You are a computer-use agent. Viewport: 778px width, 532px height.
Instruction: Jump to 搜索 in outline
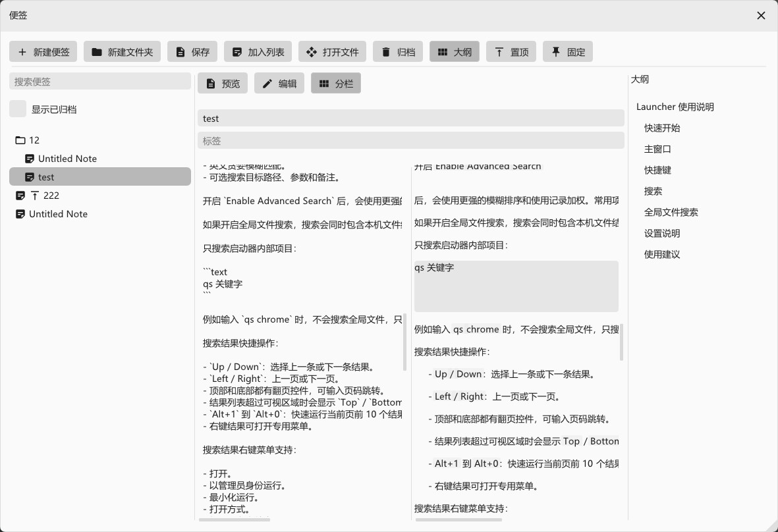(x=653, y=191)
